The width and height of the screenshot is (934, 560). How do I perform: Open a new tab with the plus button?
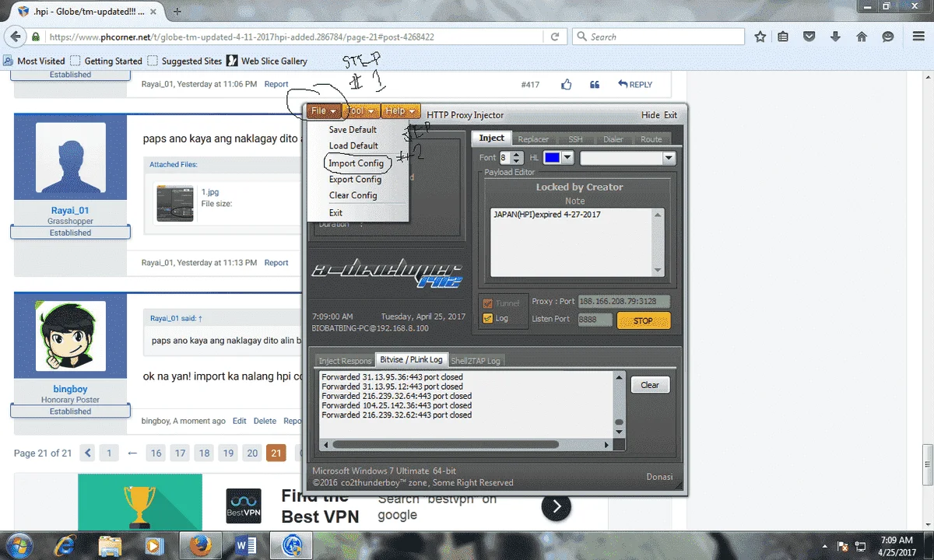tap(177, 12)
